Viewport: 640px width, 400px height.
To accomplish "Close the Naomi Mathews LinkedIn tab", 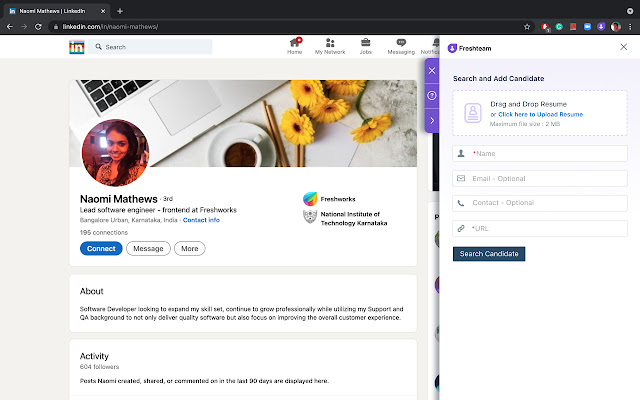I will 103,11.
